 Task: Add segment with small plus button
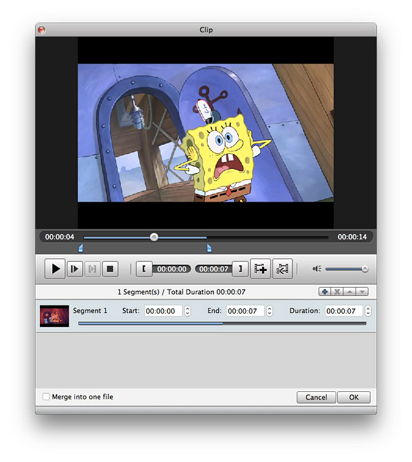point(324,292)
